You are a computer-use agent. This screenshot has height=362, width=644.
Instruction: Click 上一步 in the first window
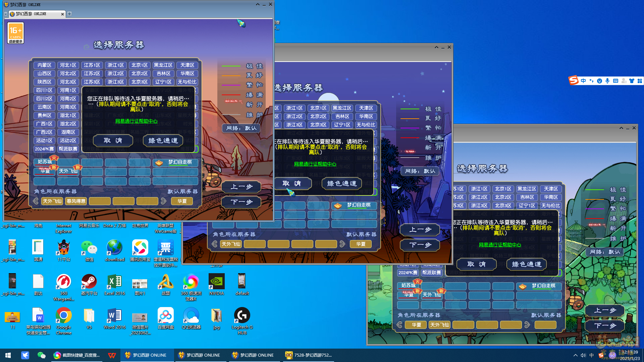coord(241,187)
